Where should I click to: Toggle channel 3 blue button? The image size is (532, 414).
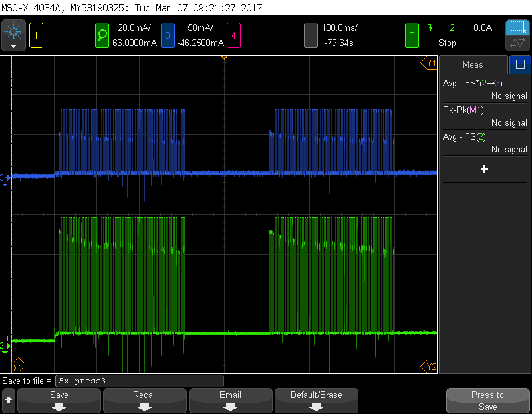[168, 34]
